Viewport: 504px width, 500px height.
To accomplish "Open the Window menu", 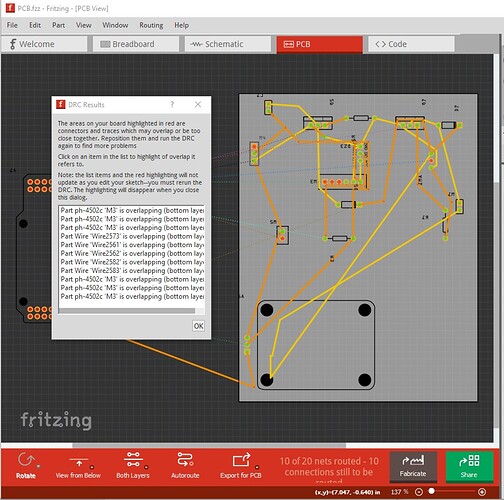I will tap(115, 25).
